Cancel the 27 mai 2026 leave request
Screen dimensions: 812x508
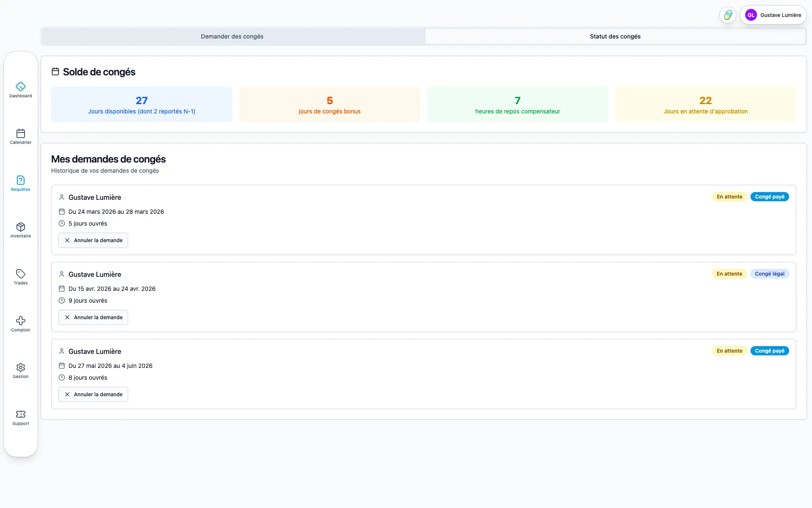pos(93,394)
